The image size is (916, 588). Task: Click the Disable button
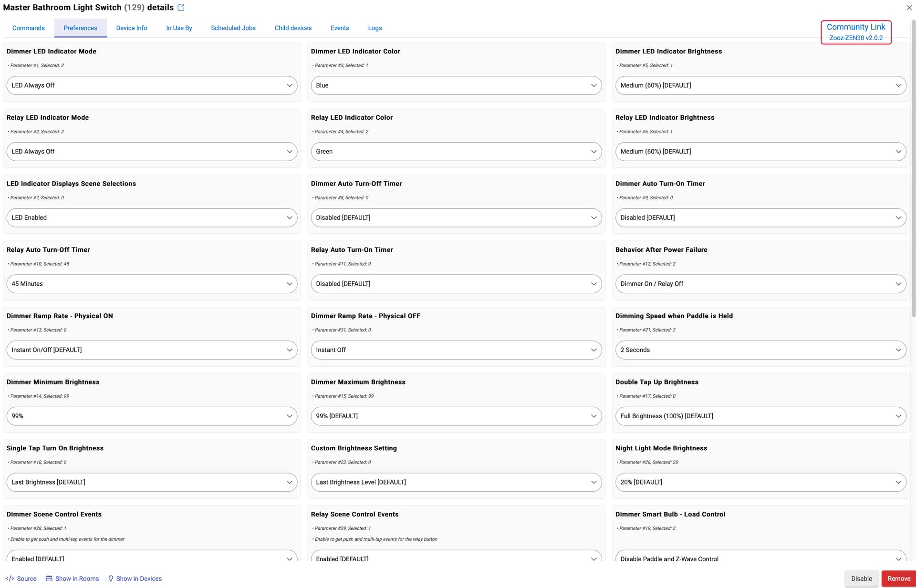862,578
